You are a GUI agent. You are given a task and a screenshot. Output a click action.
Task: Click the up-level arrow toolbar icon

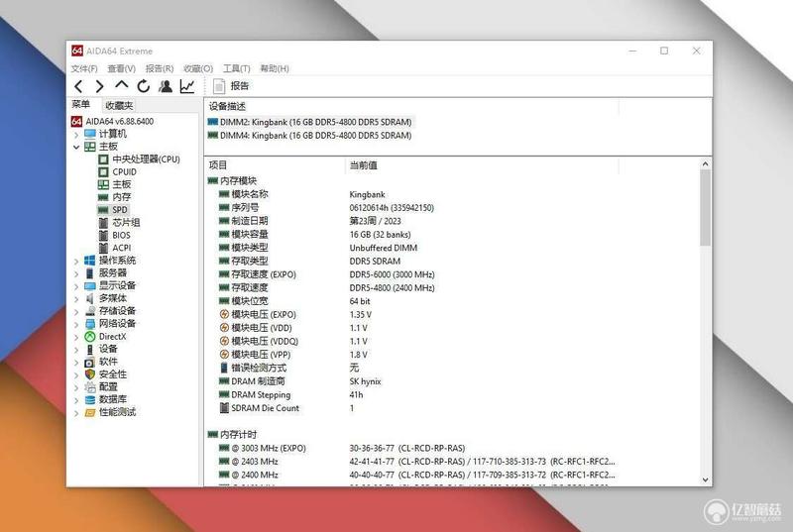tap(121, 85)
